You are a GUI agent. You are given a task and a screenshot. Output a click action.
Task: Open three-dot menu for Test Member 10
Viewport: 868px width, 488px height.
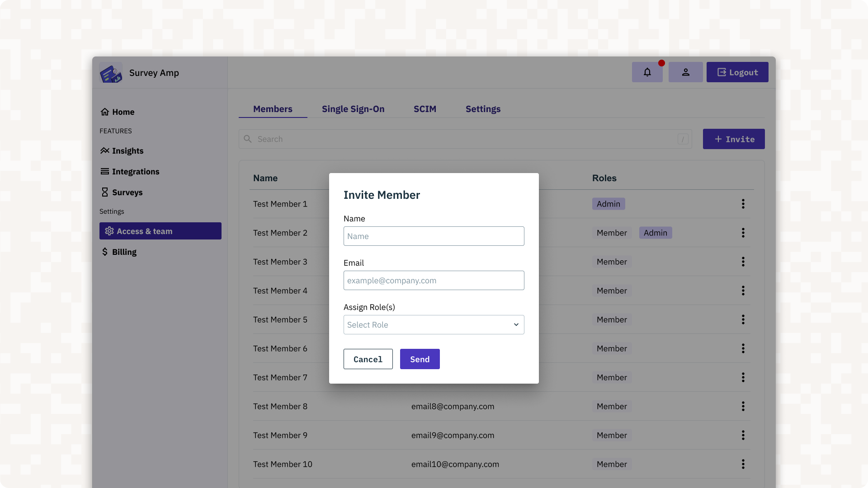coord(743,464)
